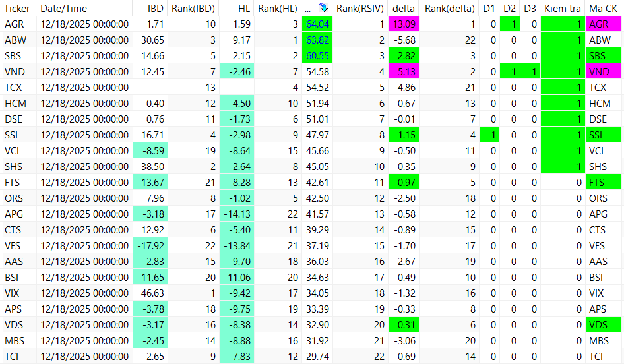Click the IBD value 46.63
Screen dimensions: 624x364
153,293
